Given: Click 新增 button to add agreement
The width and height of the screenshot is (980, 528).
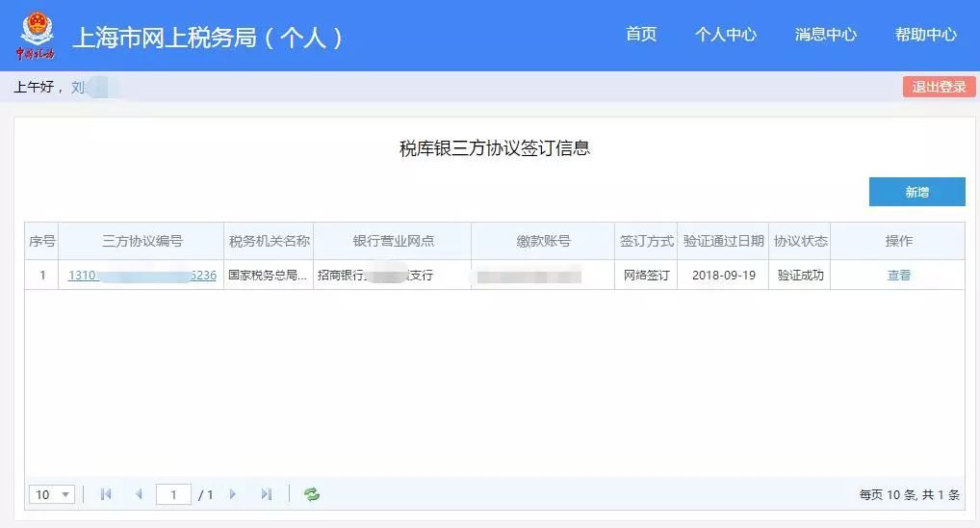Looking at the screenshot, I should click(916, 192).
